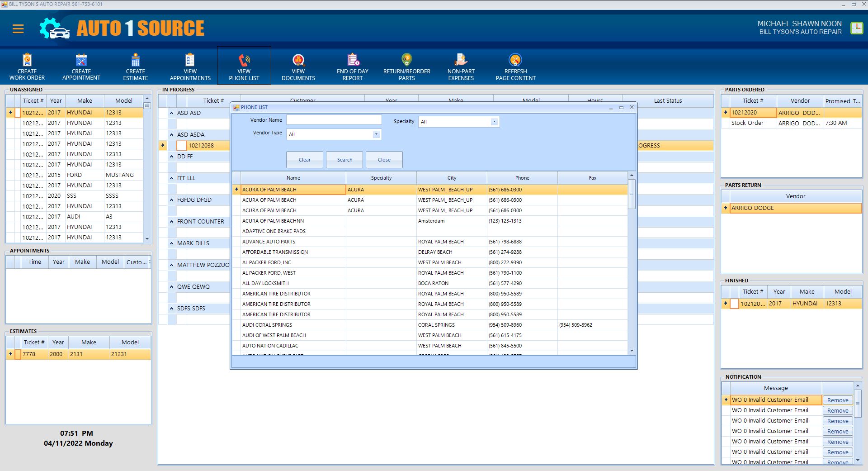Sort phone list by City column

(452, 178)
